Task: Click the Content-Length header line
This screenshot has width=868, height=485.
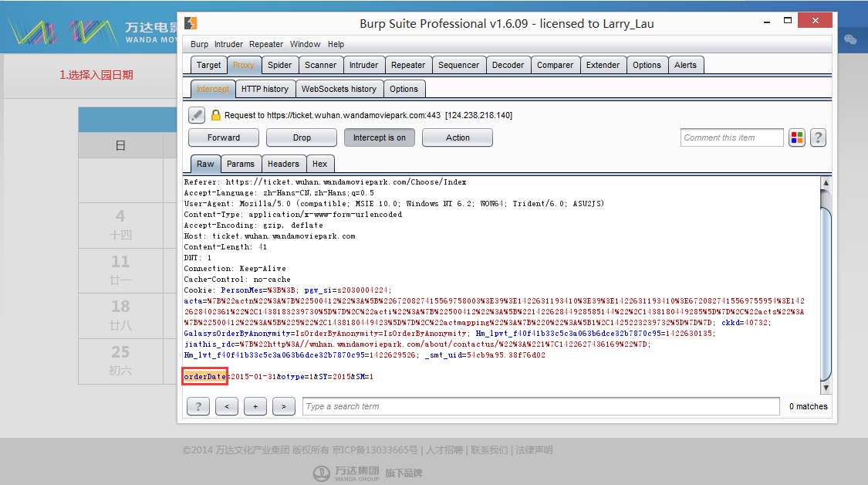Action: coord(225,246)
